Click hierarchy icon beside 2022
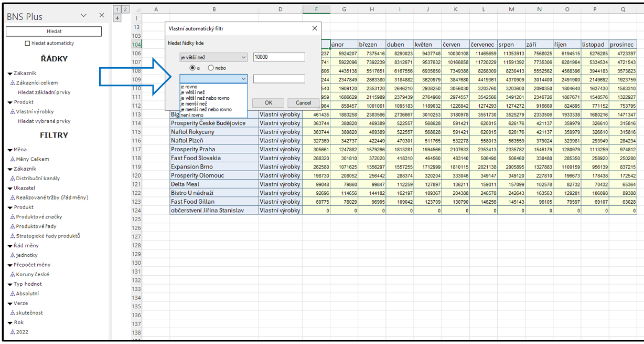This screenshot has height=344, width=644. tap(13, 332)
